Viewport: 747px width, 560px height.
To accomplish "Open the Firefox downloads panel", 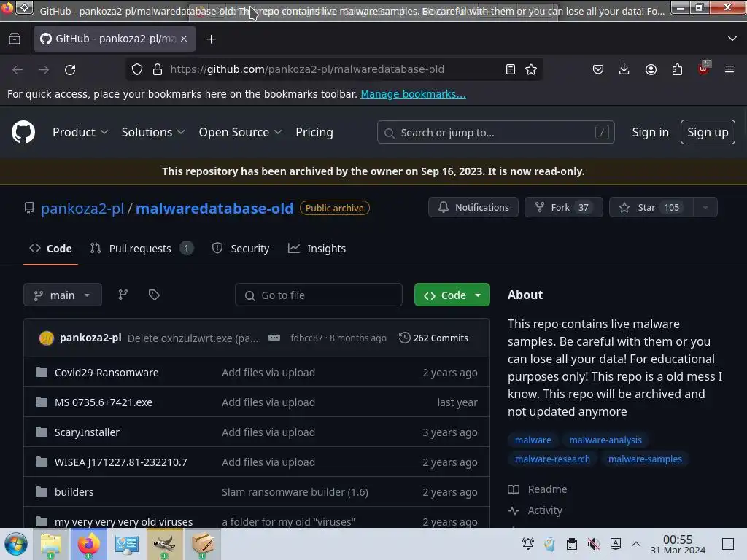I will (624, 69).
